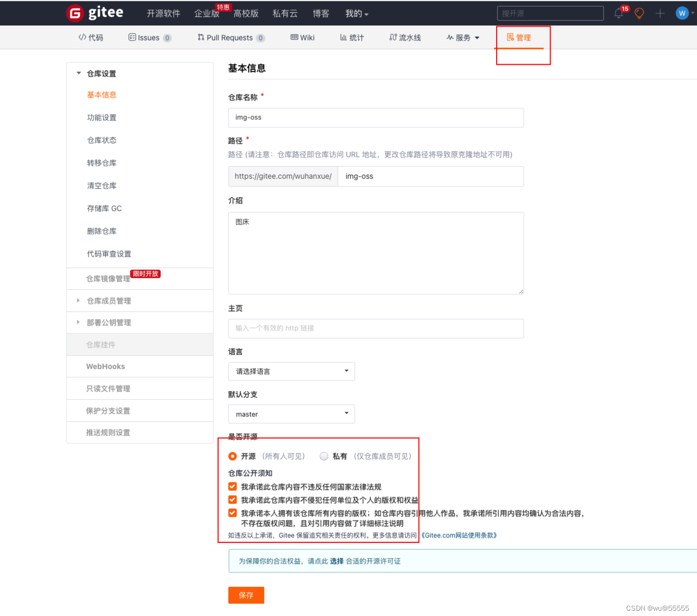
Task: Open 删除仓库 in the sidebar
Action: 101,231
